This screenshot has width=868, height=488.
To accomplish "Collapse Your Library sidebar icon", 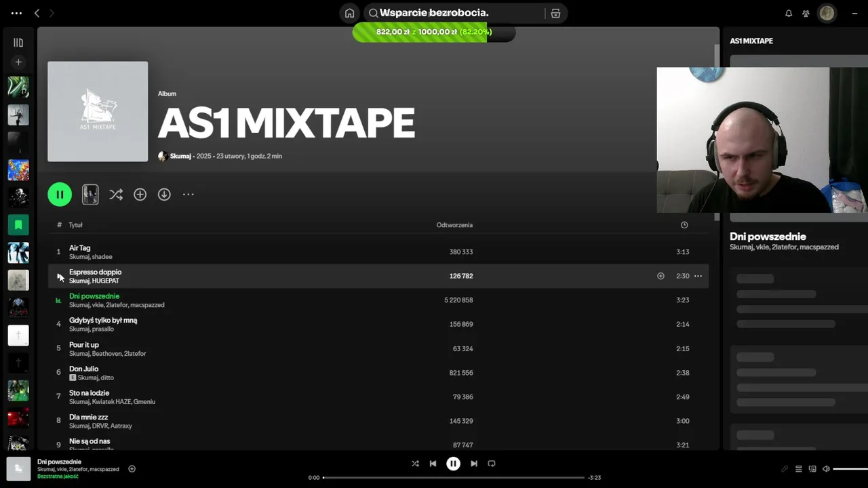I will [x=18, y=42].
